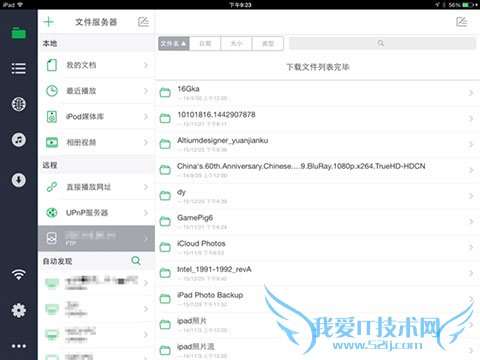Open ipad照片流 folder
The height and width of the screenshot is (360, 480).
pyautogui.click(x=317, y=349)
